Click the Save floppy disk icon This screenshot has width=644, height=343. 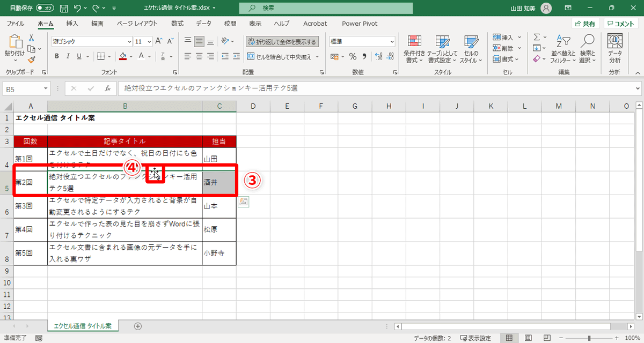pyautogui.click(x=64, y=8)
